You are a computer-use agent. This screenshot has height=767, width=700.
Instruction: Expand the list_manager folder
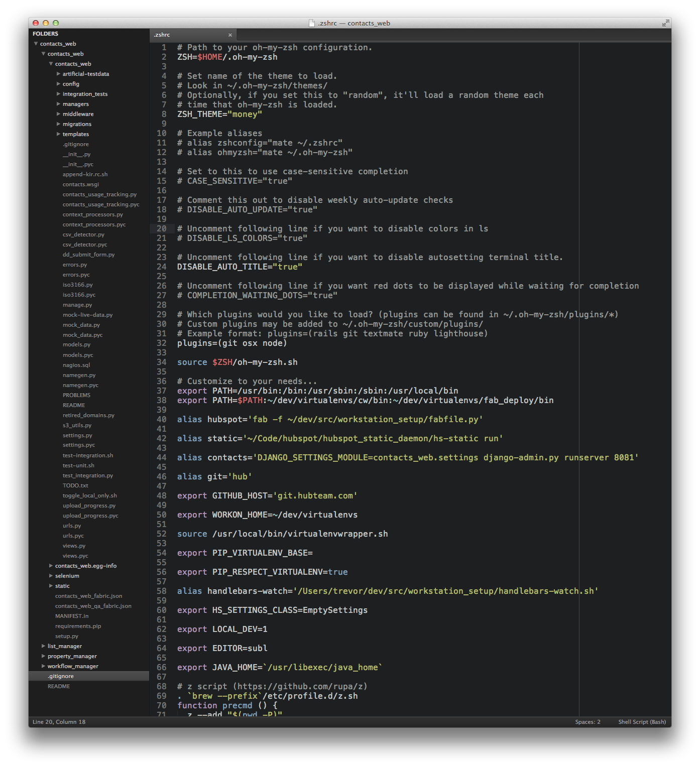tap(43, 646)
